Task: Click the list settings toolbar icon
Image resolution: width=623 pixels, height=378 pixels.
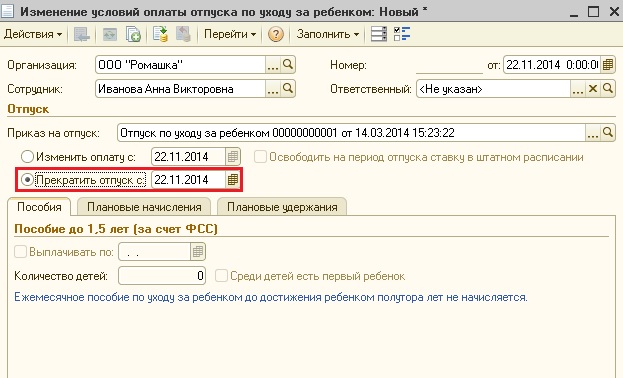Action: [379, 34]
